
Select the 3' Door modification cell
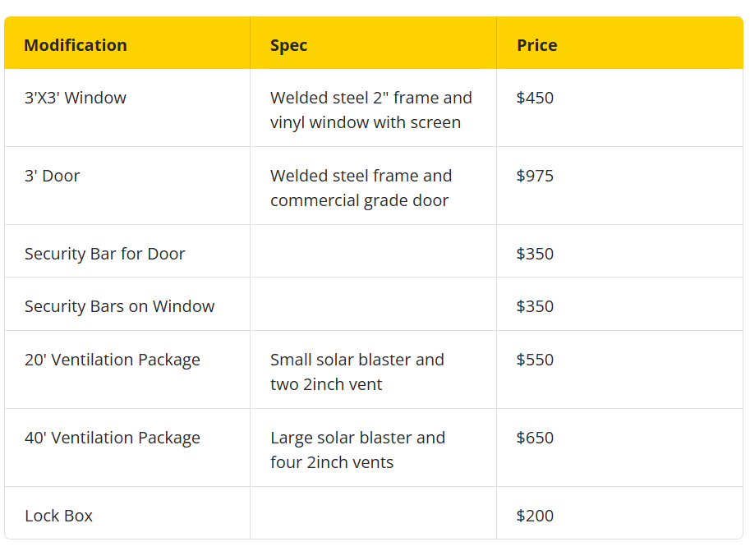(x=52, y=176)
